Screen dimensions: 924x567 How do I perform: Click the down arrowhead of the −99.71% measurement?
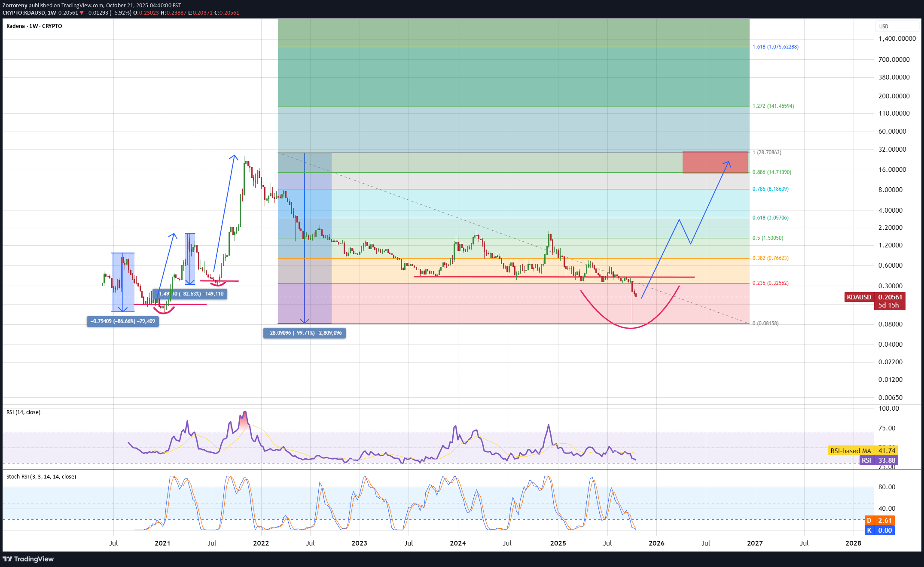(x=305, y=321)
